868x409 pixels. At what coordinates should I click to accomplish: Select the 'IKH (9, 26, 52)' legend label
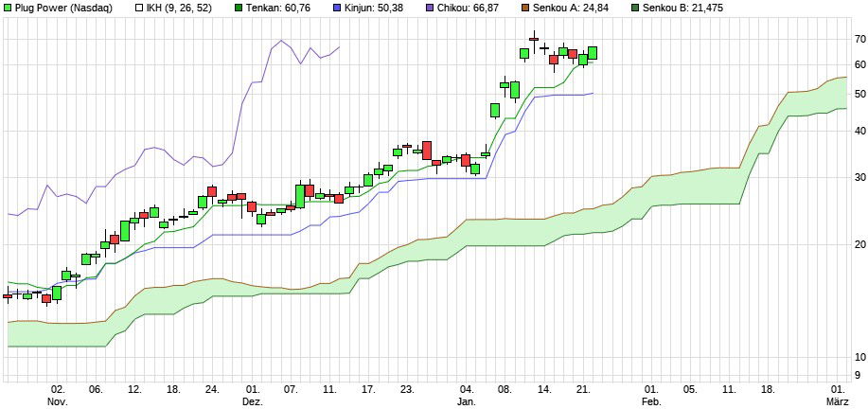pyautogui.click(x=179, y=8)
